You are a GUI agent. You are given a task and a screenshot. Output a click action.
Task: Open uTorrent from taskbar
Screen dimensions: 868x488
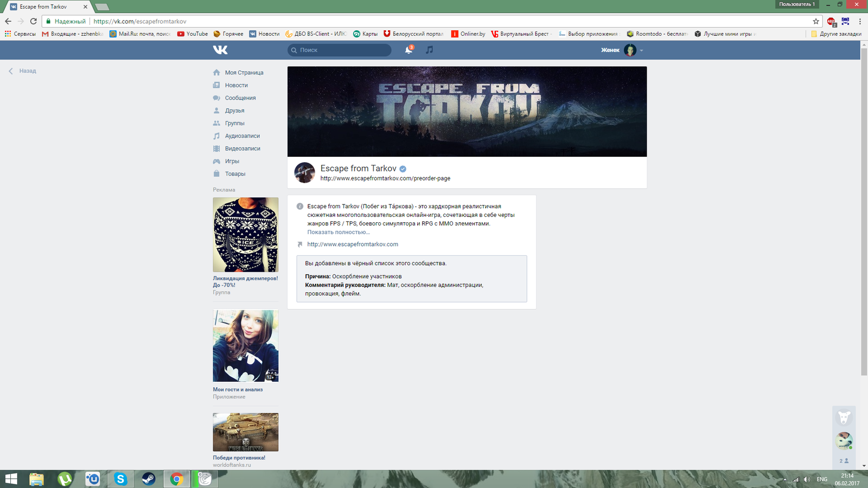pos(65,479)
